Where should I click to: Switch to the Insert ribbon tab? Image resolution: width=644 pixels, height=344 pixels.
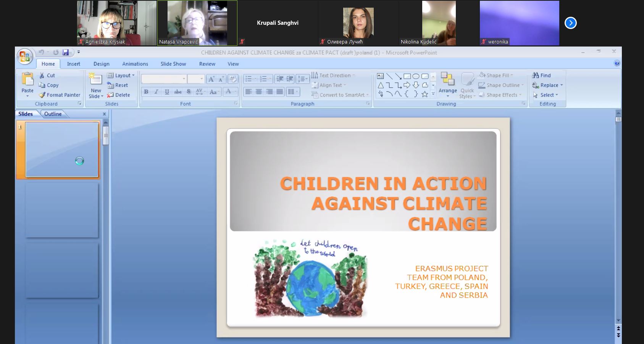tap(74, 64)
